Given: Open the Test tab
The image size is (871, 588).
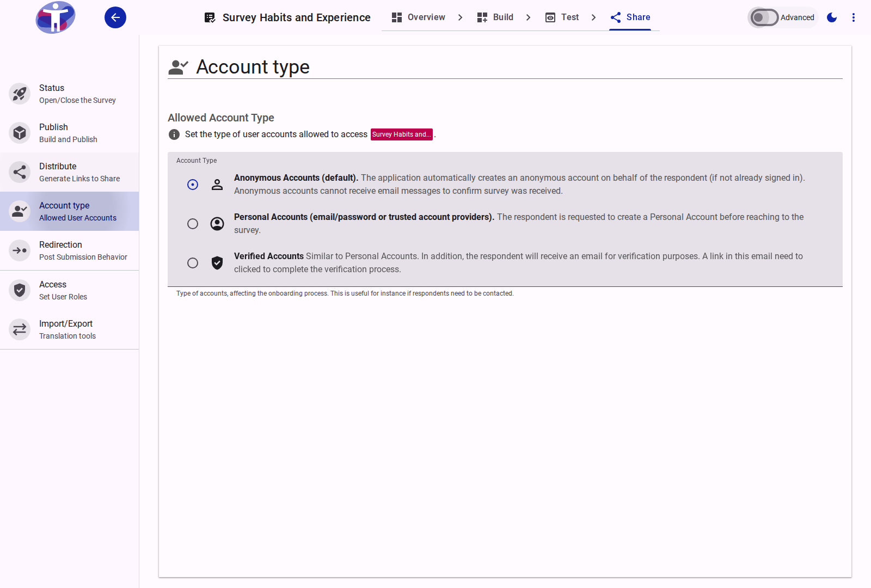Looking at the screenshot, I should pos(562,17).
